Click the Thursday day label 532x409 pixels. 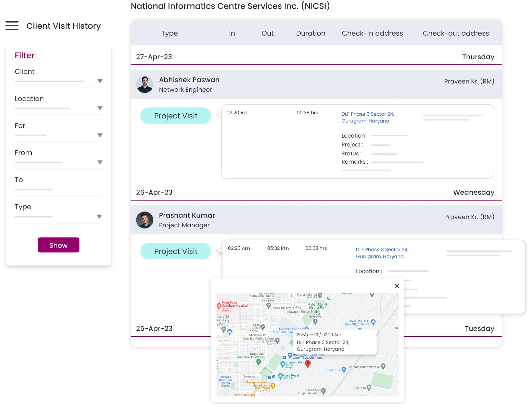[x=478, y=57]
